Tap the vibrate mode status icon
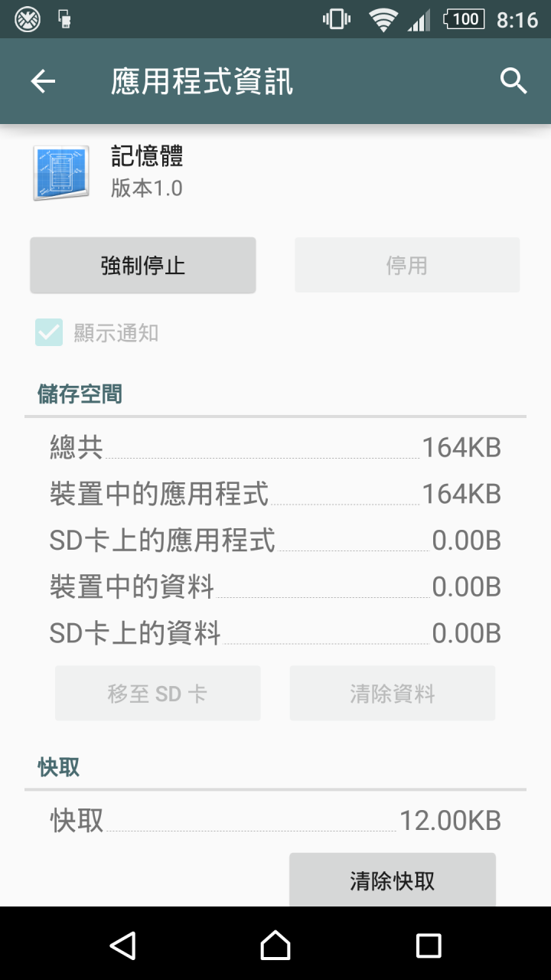551x980 pixels. (x=337, y=19)
